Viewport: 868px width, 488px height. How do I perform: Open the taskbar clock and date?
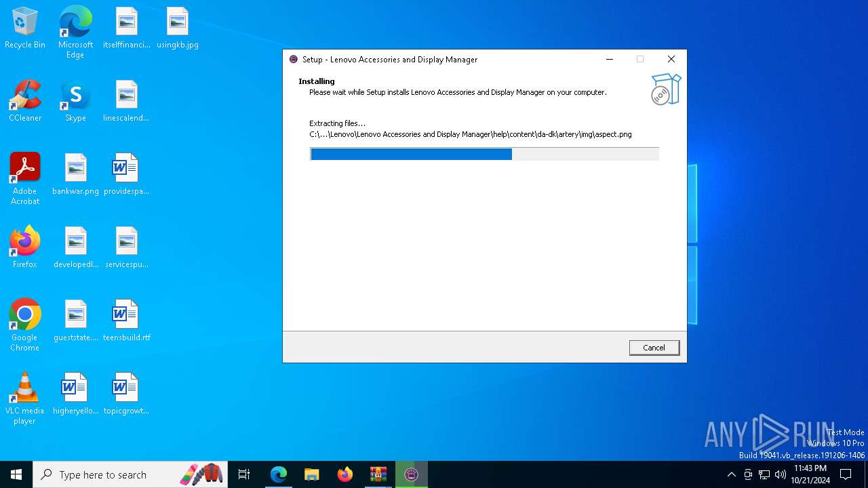(x=810, y=474)
